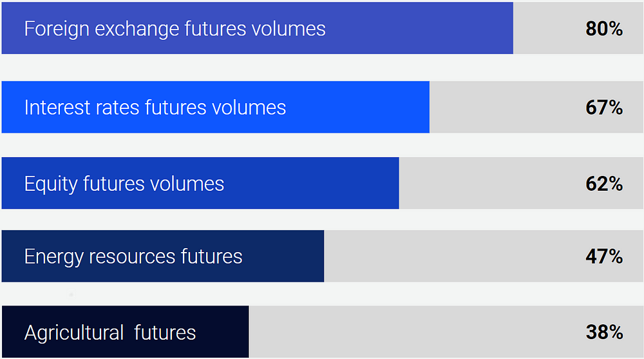This screenshot has height=359, width=644.
Task: Click the Interest rates futures volumes bar
Action: coord(216,107)
